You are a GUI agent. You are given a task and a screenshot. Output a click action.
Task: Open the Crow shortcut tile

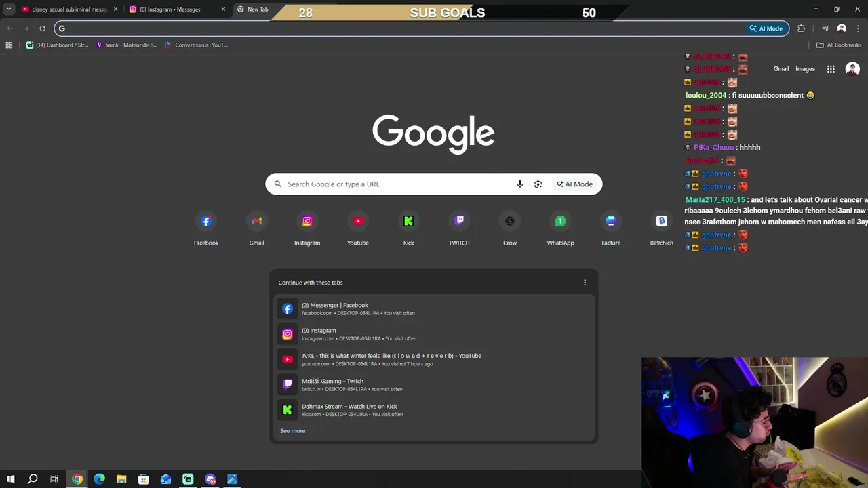[510, 229]
